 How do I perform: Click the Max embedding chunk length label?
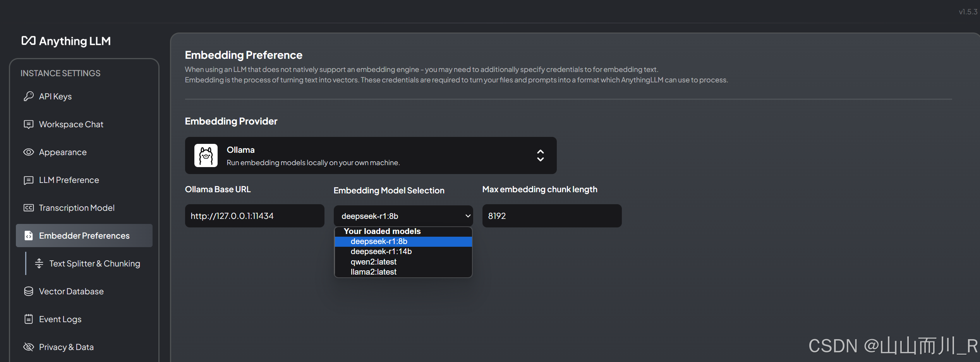coord(540,189)
